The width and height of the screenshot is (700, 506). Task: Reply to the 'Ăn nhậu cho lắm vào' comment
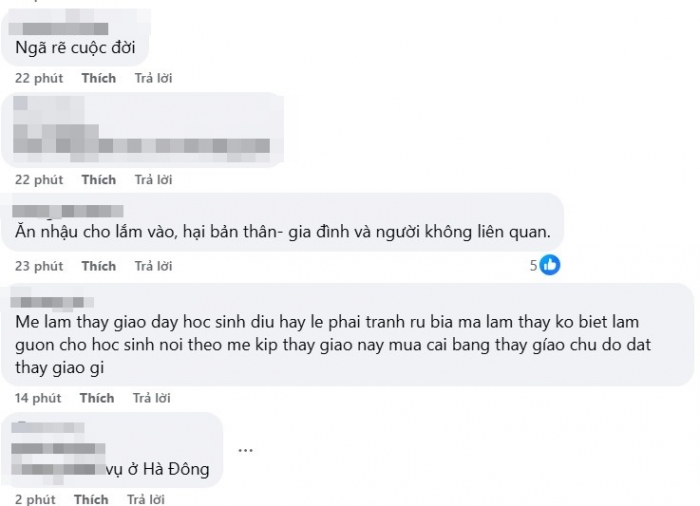click(153, 266)
